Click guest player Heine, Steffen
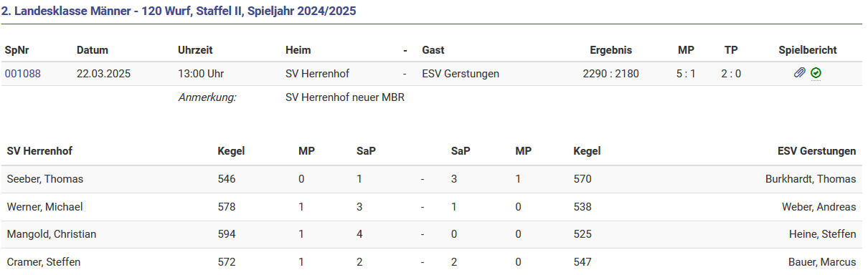The height and width of the screenshot is (275, 868). point(823,234)
